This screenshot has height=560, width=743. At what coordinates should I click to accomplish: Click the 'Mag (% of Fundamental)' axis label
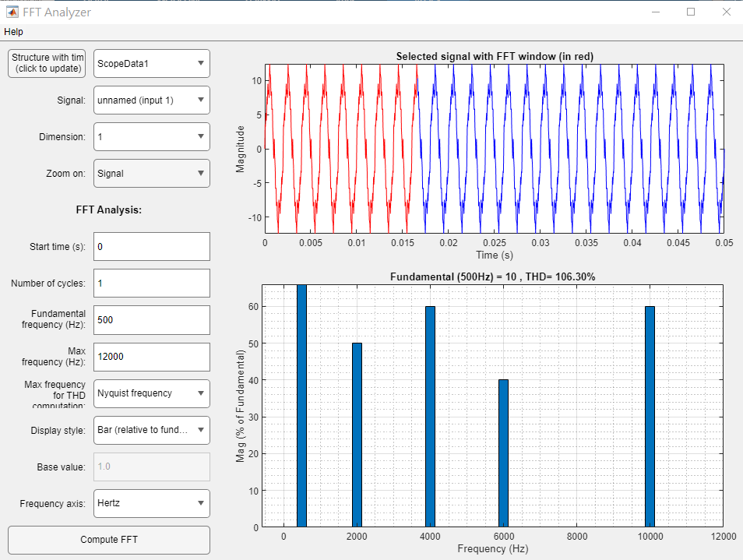pos(241,406)
